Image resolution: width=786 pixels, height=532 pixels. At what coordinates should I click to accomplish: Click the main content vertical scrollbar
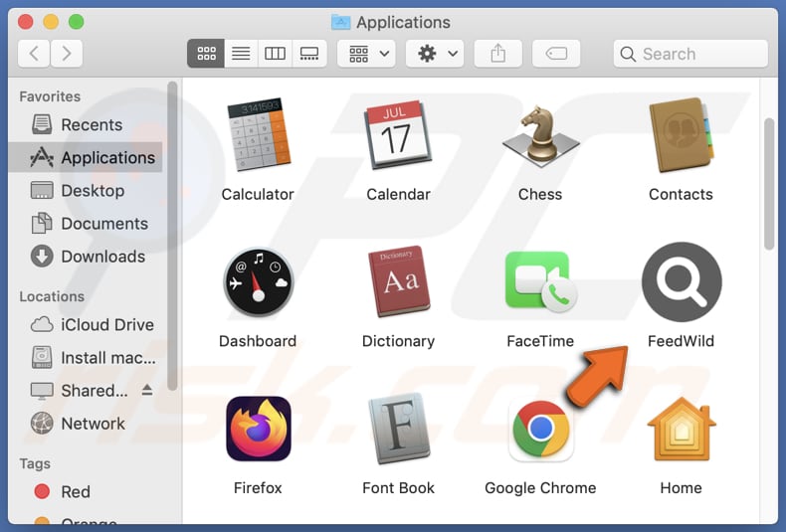769,184
